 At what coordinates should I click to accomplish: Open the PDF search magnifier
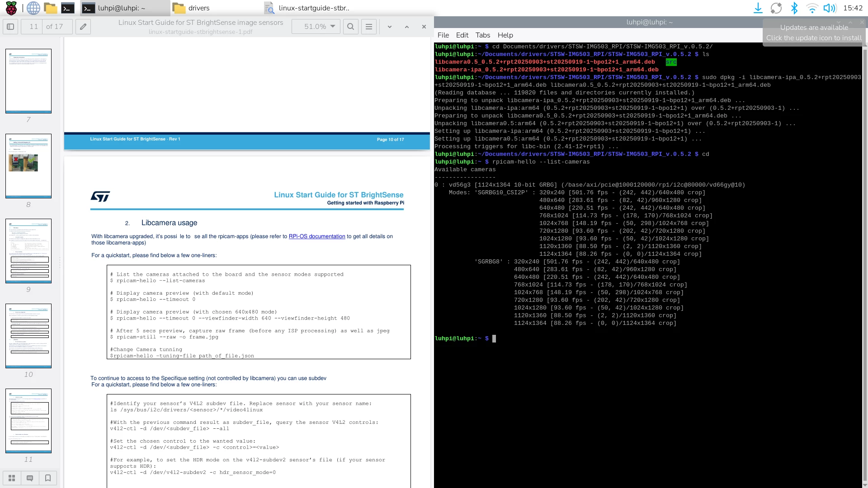(350, 27)
